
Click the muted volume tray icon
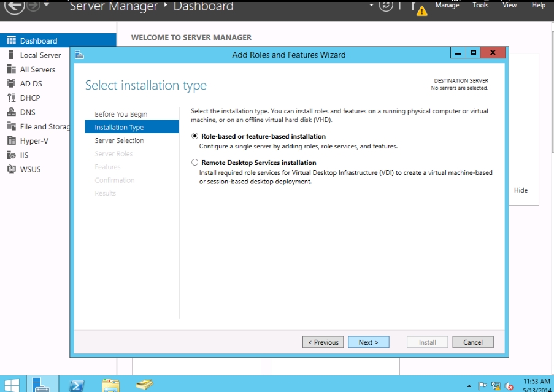[509, 386]
